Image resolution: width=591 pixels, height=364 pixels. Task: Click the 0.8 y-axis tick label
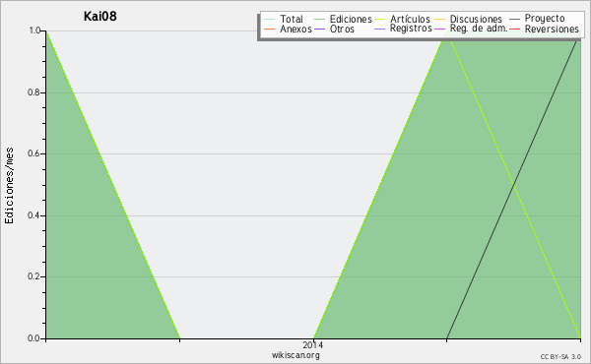click(x=33, y=92)
